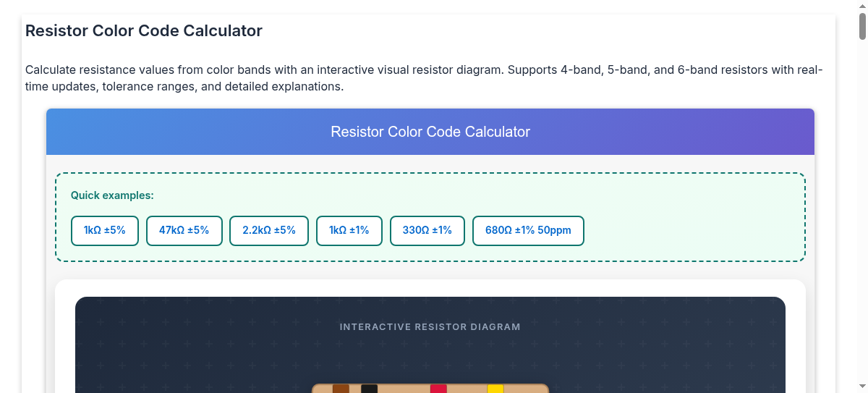Click the scrollbar track below the thumb
Screen dimensions: 868x393
(x=862, y=217)
